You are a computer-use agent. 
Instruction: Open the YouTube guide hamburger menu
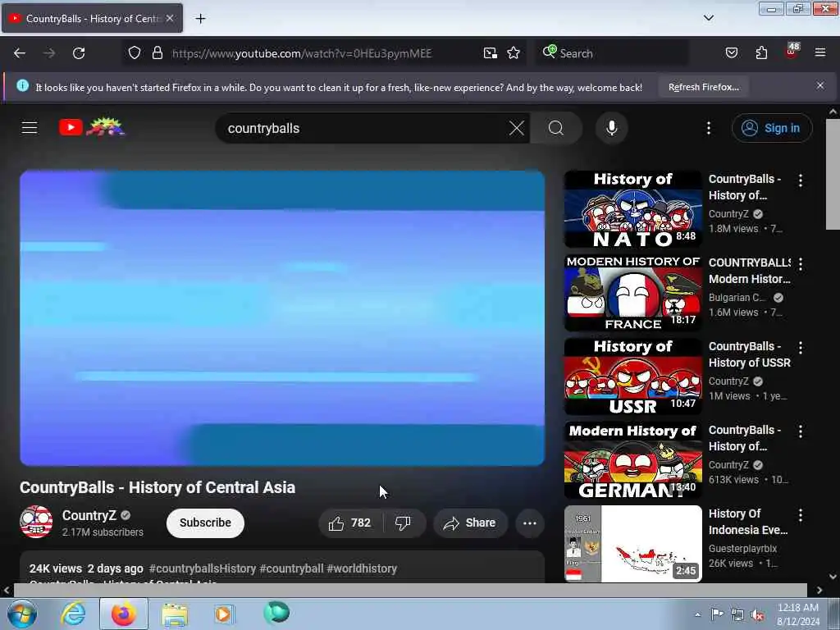click(30, 127)
